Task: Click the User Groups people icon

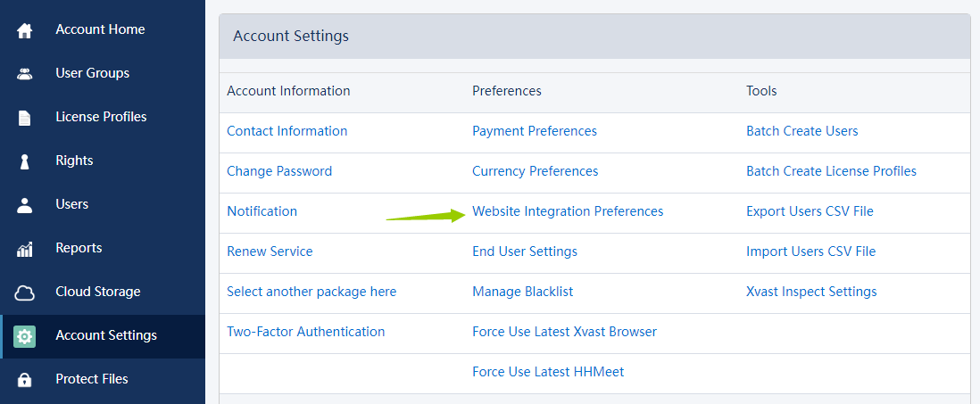Action: pyautogui.click(x=25, y=74)
